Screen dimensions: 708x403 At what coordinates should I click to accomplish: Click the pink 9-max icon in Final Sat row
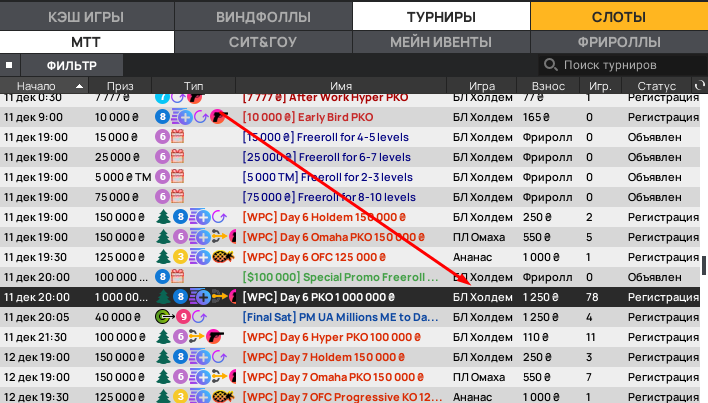tap(181, 317)
